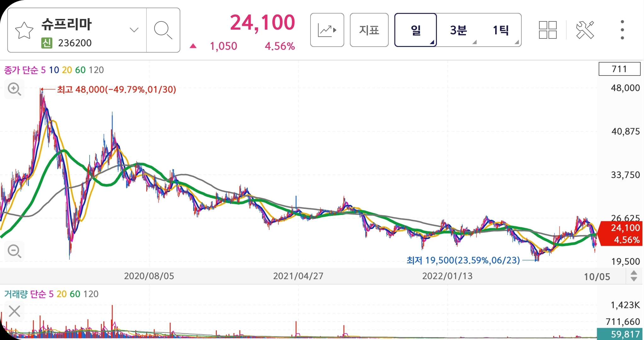This screenshot has height=340, width=644.
Task: Click the 711 candle count box
Action: 619,69
